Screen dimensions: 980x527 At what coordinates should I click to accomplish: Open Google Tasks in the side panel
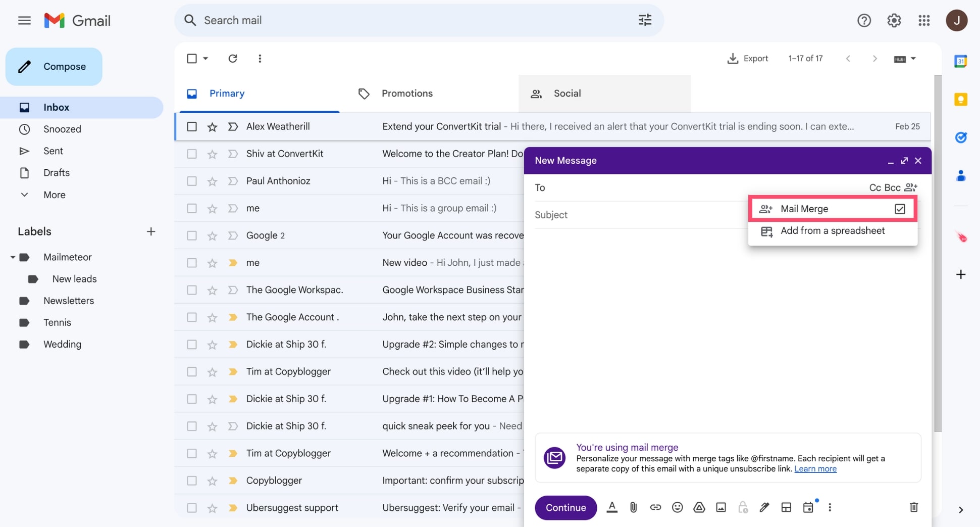point(961,137)
